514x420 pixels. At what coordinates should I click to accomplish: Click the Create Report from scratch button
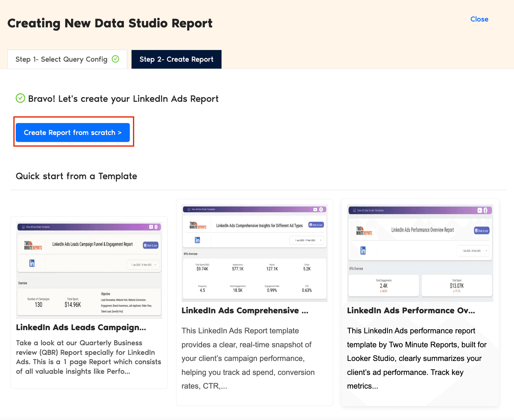pyautogui.click(x=73, y=132)
